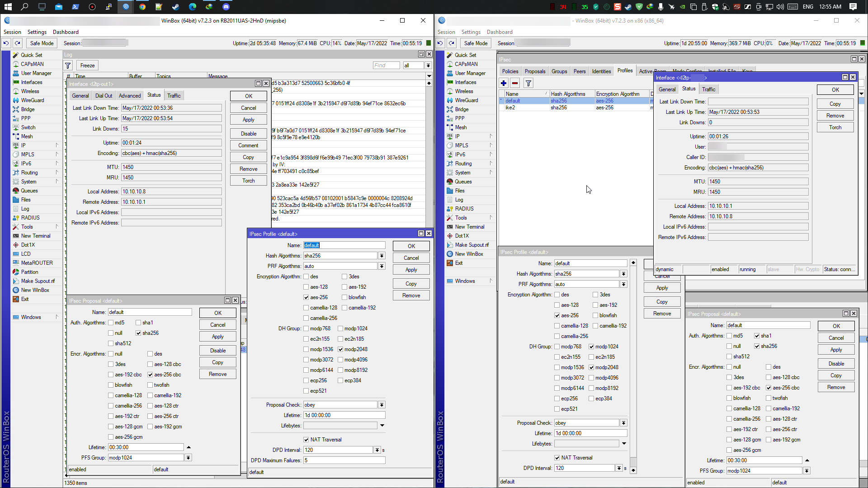
Task: Open Quick Set in left WinBox sidebar
Action: click(31, 55)
